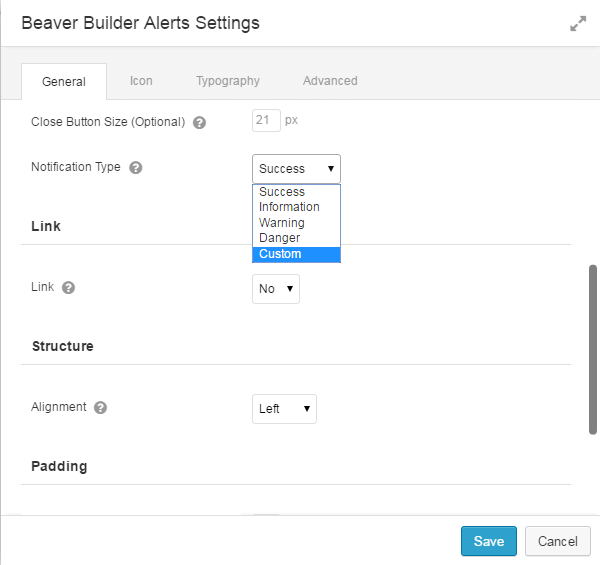The height and width of the screenshot is (565, 600).
Task: Click help icon next to Notification Type
Action: click(136, 168)
